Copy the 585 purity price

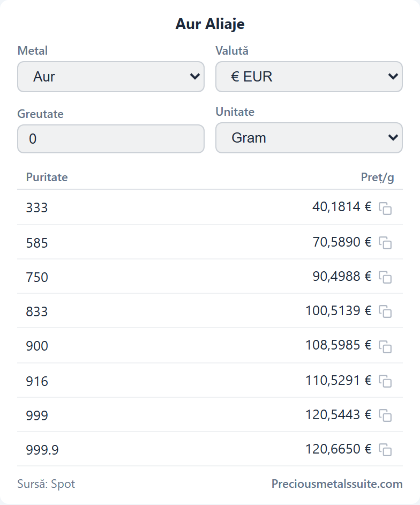pyautogui.click(x=385, y=243)
